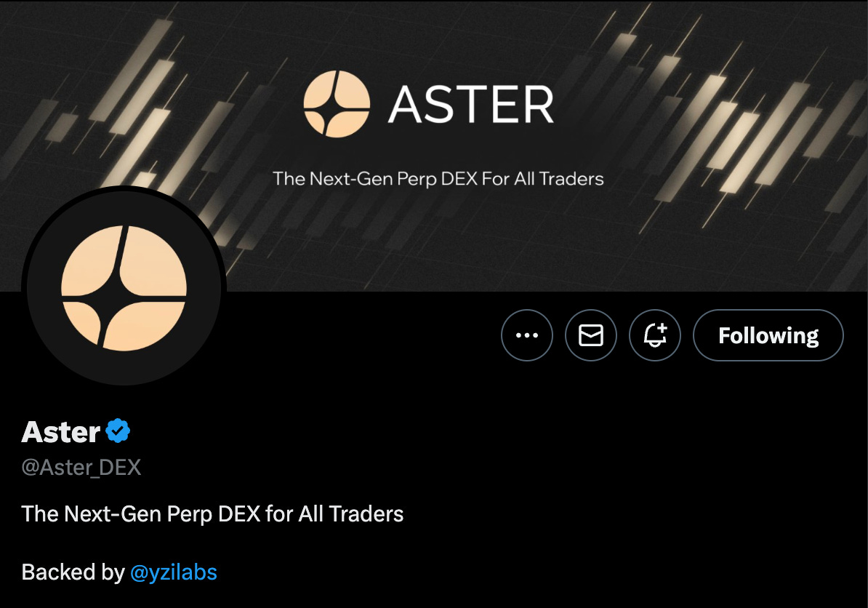Screen dimensions: 868x608
Task: Select the Aster display name
Action: pos(61,431)
